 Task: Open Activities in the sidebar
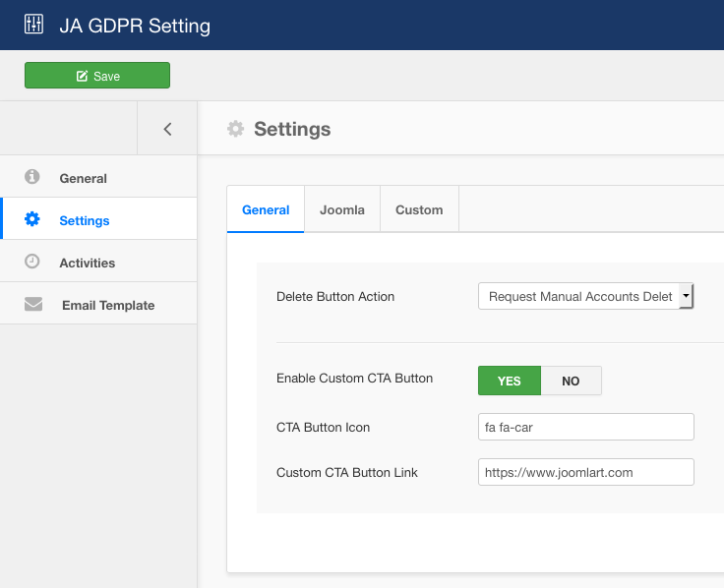[x=88, y=263]
